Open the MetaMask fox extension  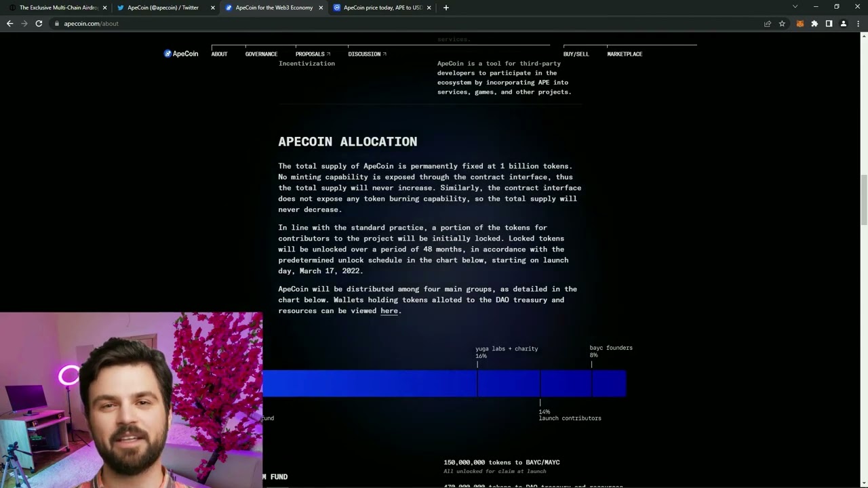(x=800, y=24)
